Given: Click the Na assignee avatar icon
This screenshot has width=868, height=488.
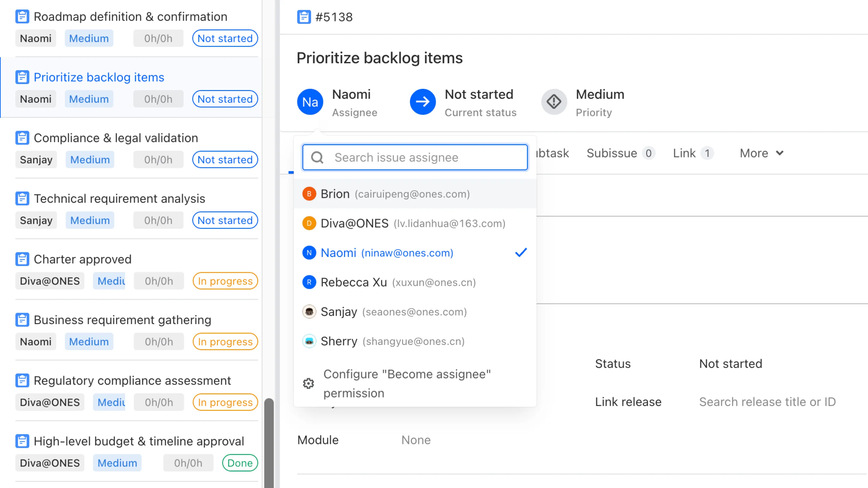Looking at the screenshot, I should 310,102.
